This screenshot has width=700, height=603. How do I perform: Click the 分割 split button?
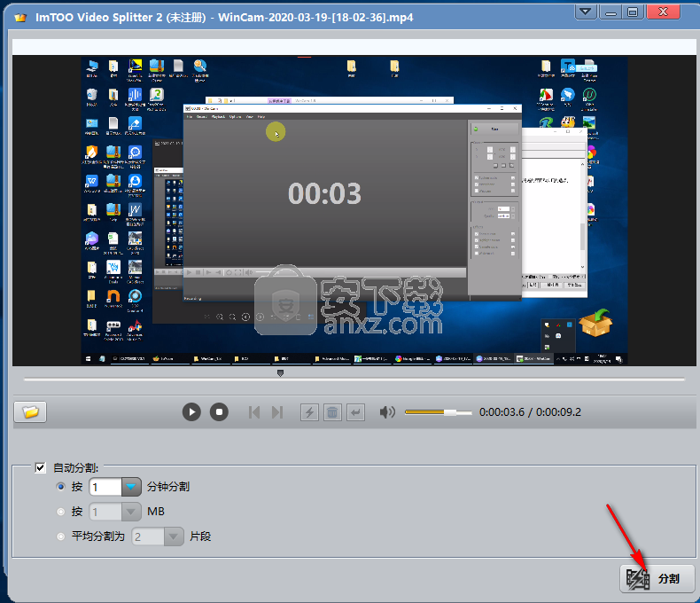[x=657, y=579]
